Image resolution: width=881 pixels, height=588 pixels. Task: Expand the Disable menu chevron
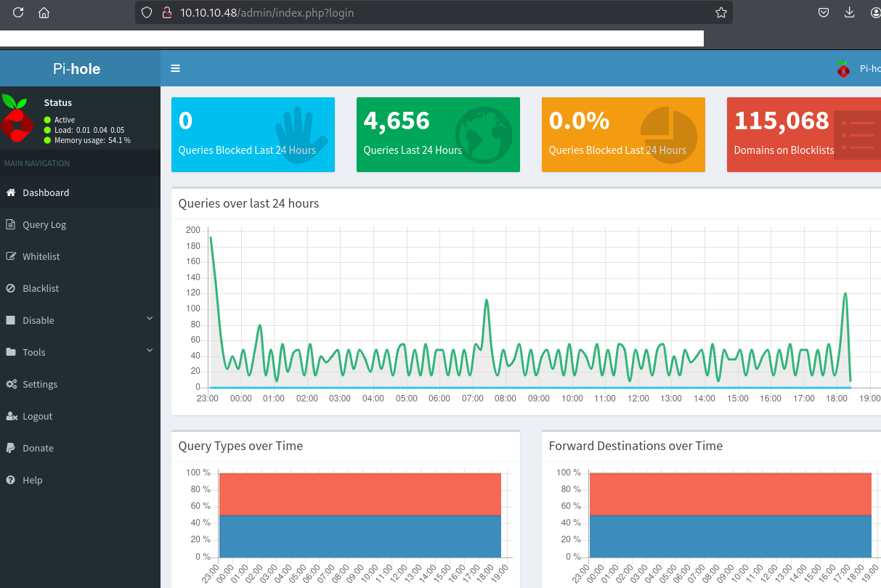pos(150,319)
